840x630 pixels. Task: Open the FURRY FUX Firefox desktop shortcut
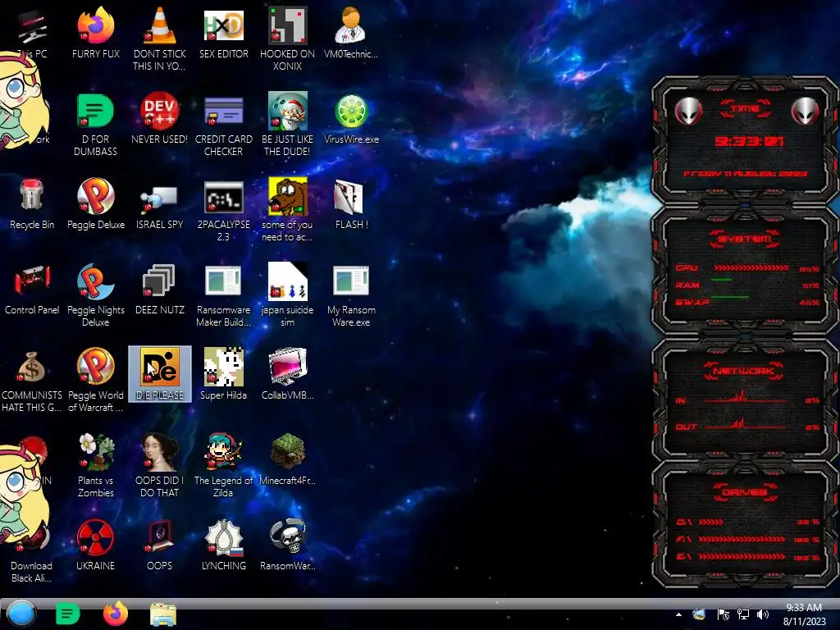96,25
